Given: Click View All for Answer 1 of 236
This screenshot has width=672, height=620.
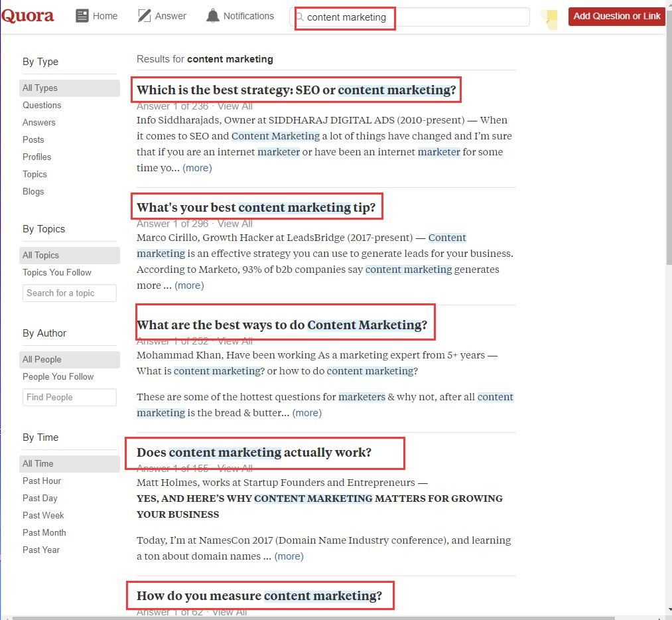Looking at the screenshot, I should click(x=235, y=106).
